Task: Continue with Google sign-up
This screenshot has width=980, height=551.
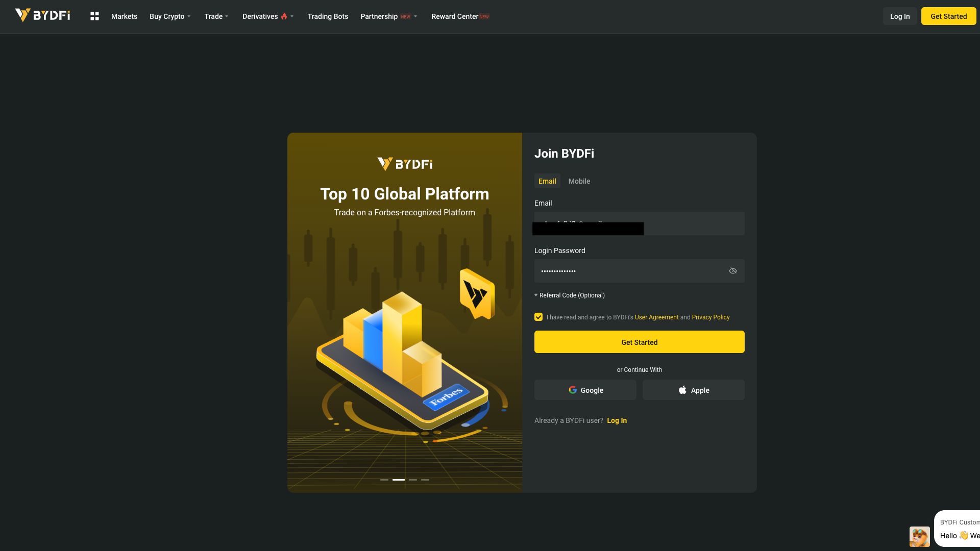Action: [585, 390]
